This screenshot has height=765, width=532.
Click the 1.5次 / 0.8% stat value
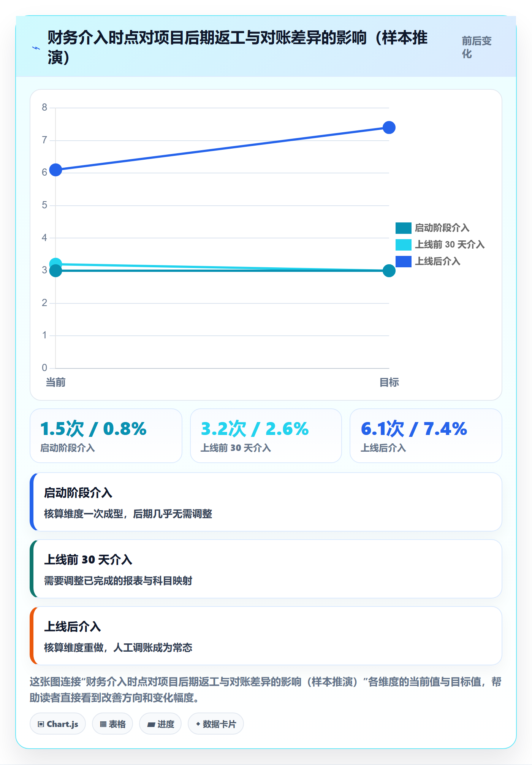pos(93,429)
